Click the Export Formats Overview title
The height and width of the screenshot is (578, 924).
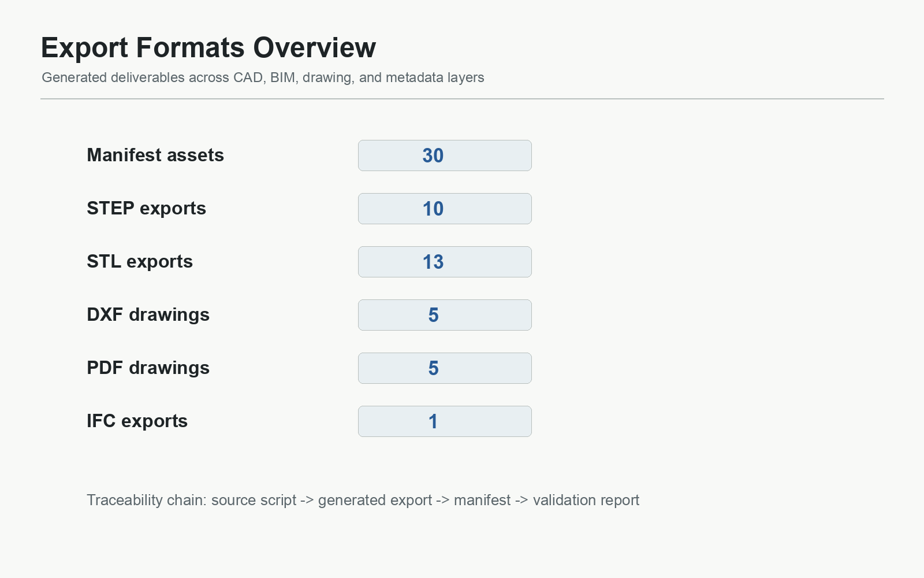click(208, 47)
